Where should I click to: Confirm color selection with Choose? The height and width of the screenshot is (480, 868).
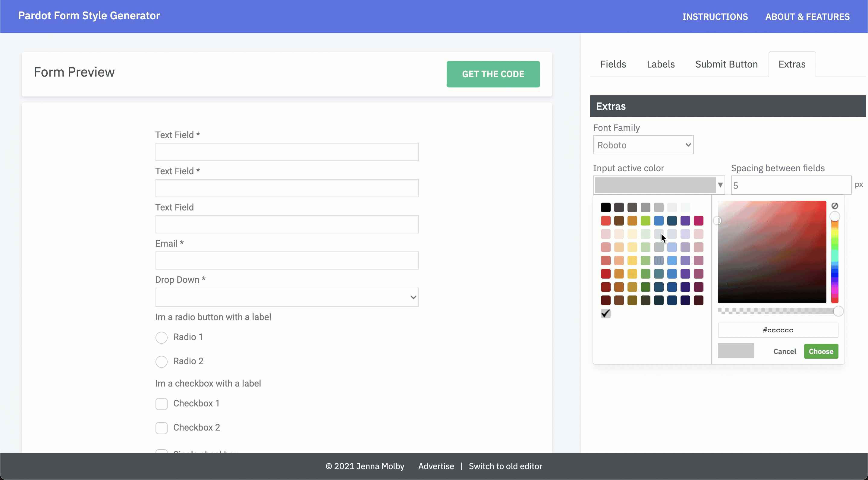821,351
